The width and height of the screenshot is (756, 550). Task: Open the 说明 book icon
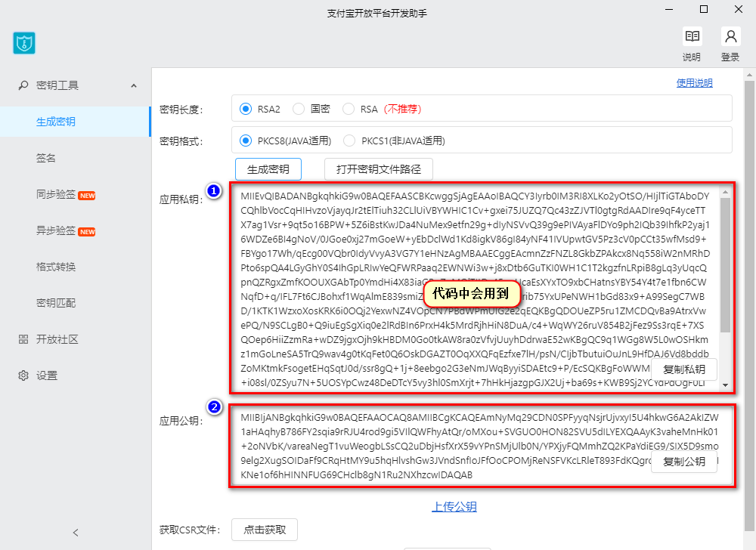[692, 36]
